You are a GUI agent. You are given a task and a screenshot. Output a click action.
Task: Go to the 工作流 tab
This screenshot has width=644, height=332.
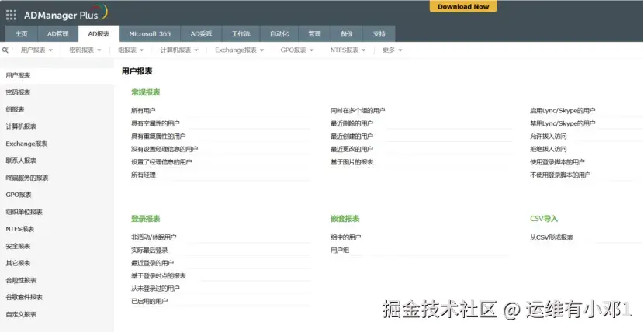[241, 34]
